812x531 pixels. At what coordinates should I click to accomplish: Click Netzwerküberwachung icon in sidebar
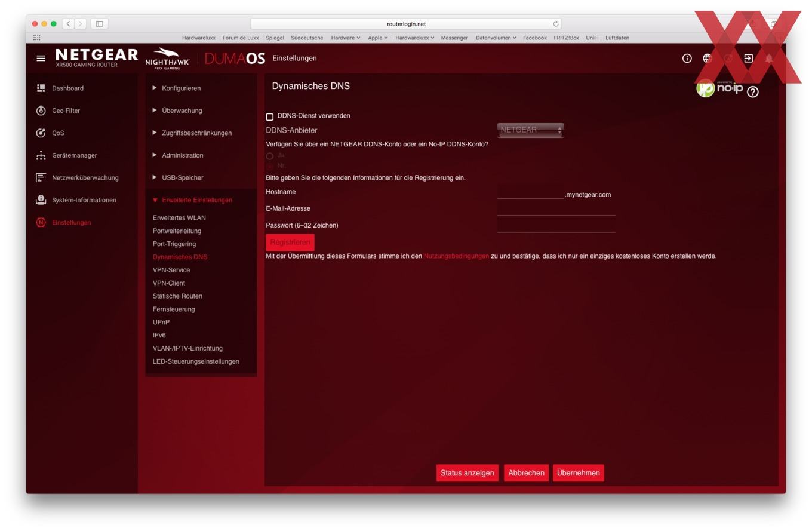[x=41, y=177]
